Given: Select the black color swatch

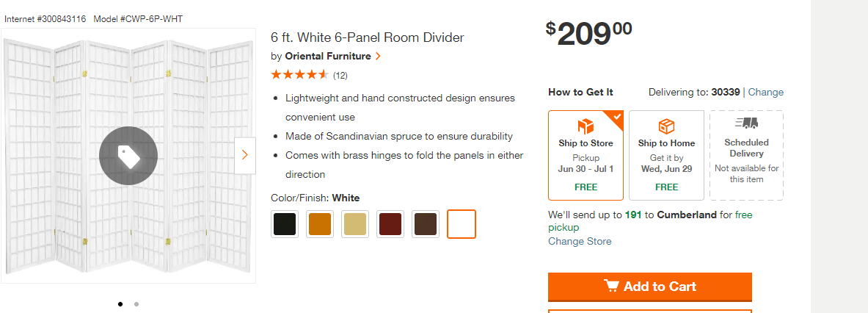Looking at the screenshot, I should 285,224.
